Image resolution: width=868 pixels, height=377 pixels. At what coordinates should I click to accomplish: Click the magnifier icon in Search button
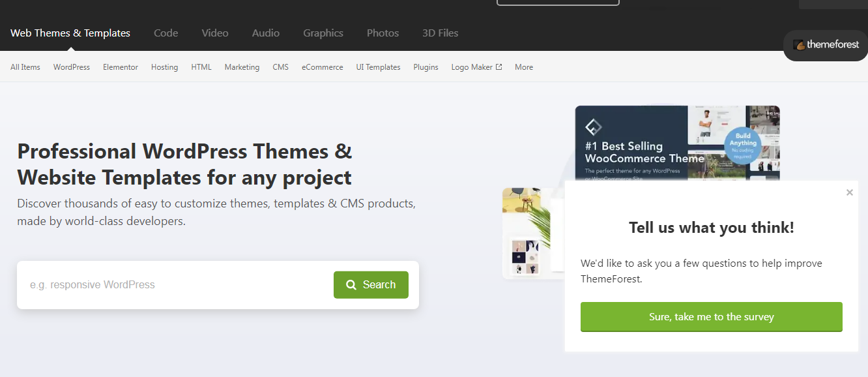pyautogui.click(x=351, y=285)
